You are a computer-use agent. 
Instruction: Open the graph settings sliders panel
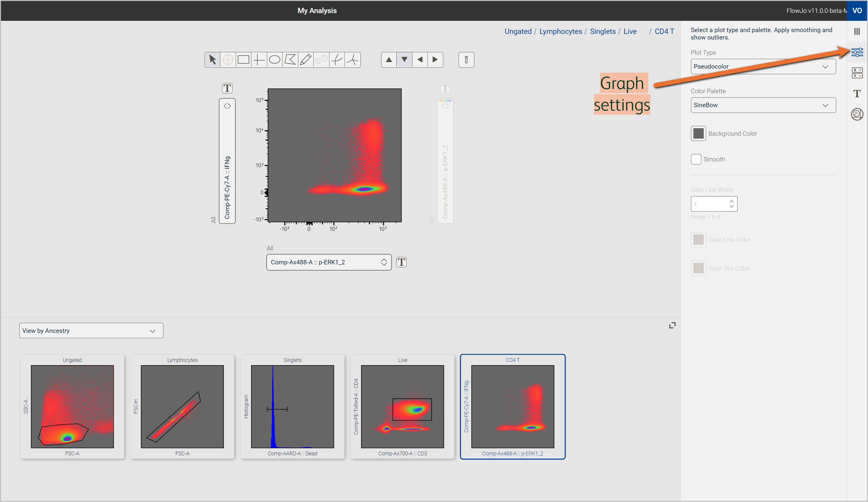(857, 52)
